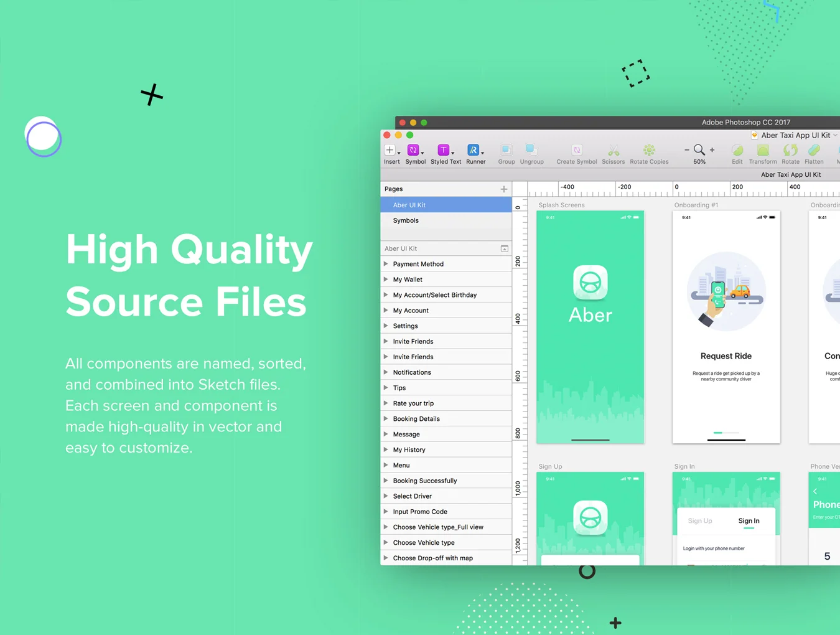Click the Pages panel header label

pos(393,189)
